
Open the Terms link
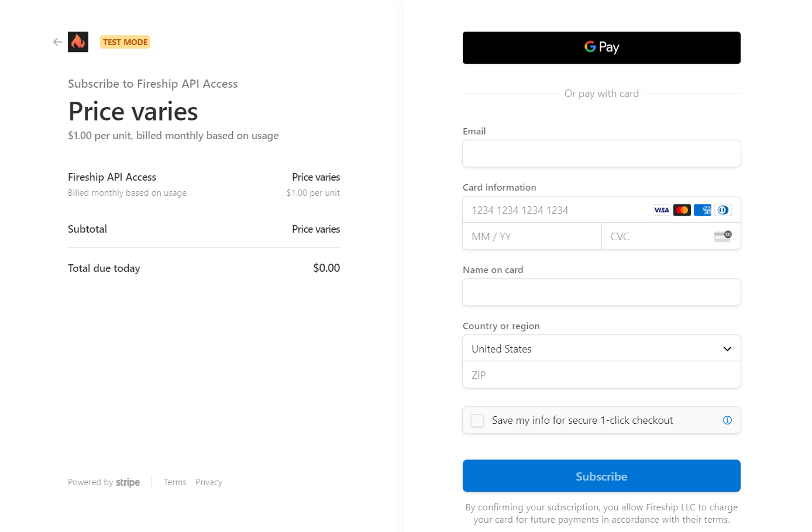tap(175, 482)
